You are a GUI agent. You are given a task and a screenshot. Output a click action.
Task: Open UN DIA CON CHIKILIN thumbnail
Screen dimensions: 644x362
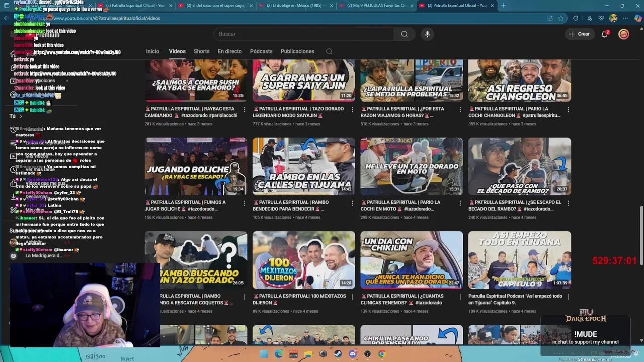pos(412,260)
